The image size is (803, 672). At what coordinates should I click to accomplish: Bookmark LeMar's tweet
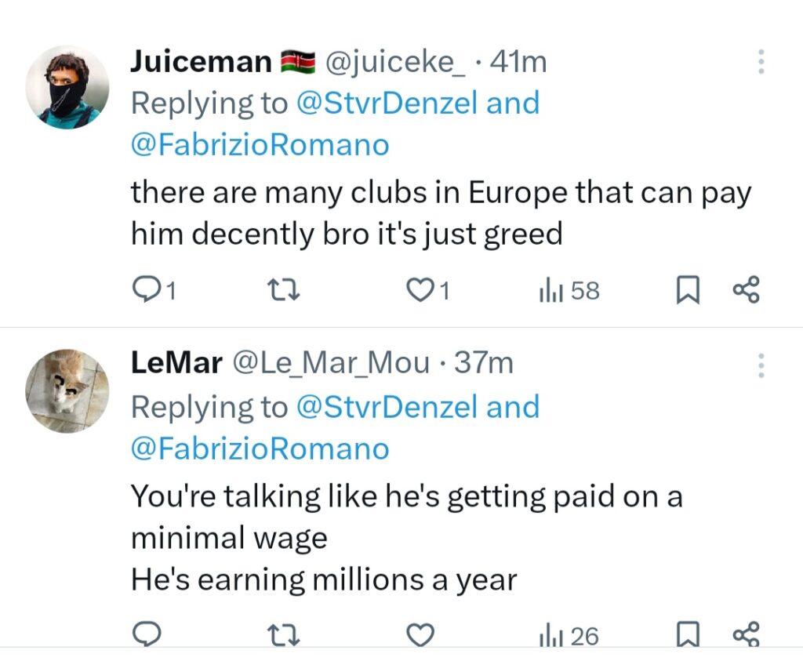click(x=688, y=635)
